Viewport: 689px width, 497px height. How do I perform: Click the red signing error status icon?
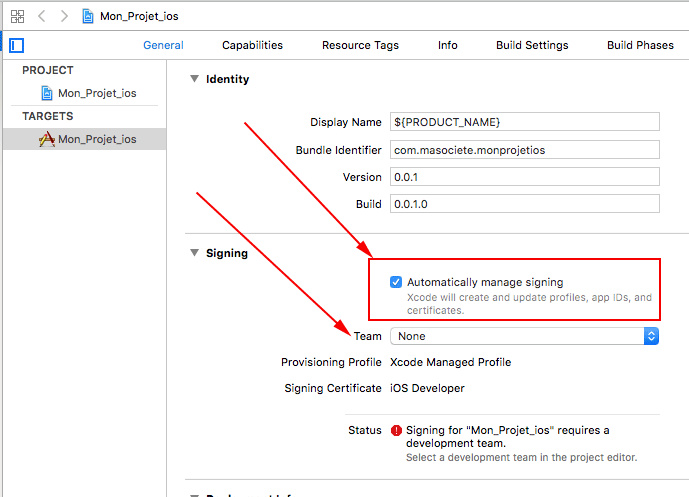396,430
